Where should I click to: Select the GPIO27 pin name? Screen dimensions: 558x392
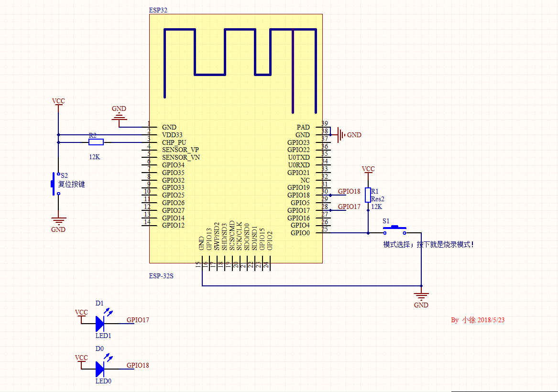173,211
